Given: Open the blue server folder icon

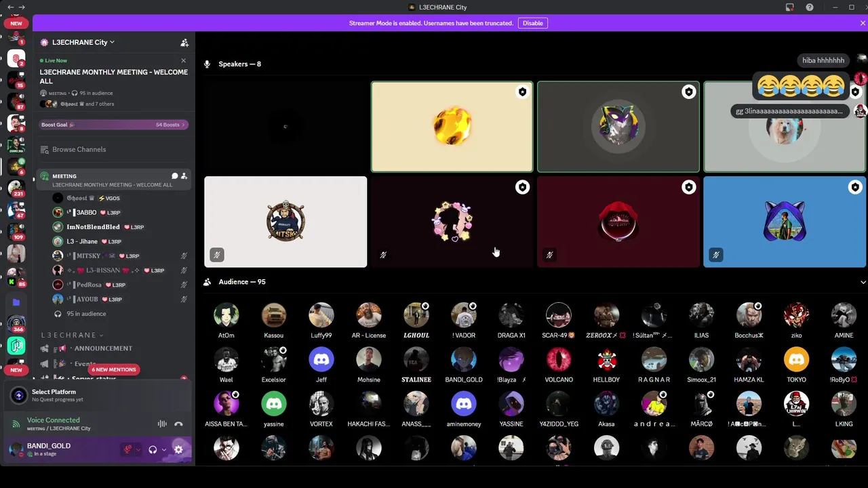Looking at the screenshot, I should (x=16, y=302).
